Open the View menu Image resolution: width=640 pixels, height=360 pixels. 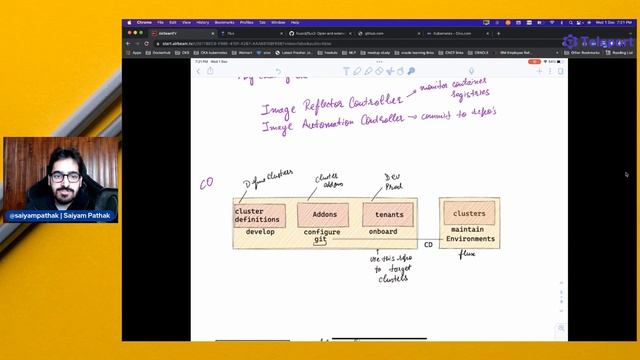187,23
